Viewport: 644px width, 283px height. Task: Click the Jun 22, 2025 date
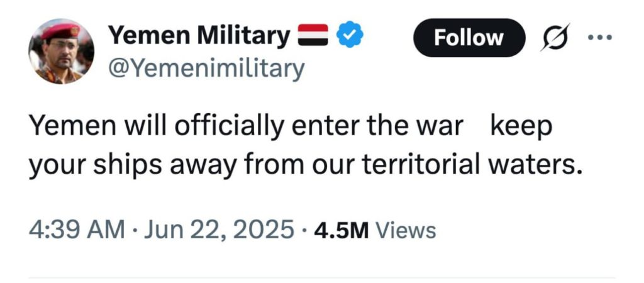pyautogui.click(x=216, y=230)
